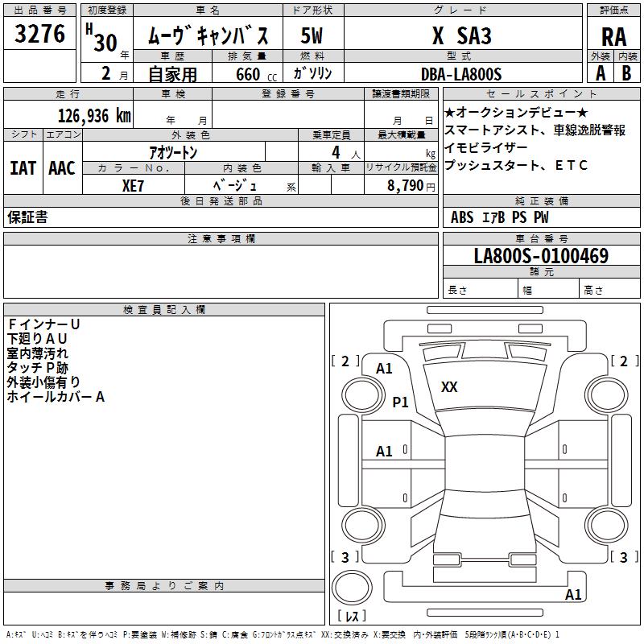Click inspector note タッチP跡

pyautogui.click(x=37, y=368)
